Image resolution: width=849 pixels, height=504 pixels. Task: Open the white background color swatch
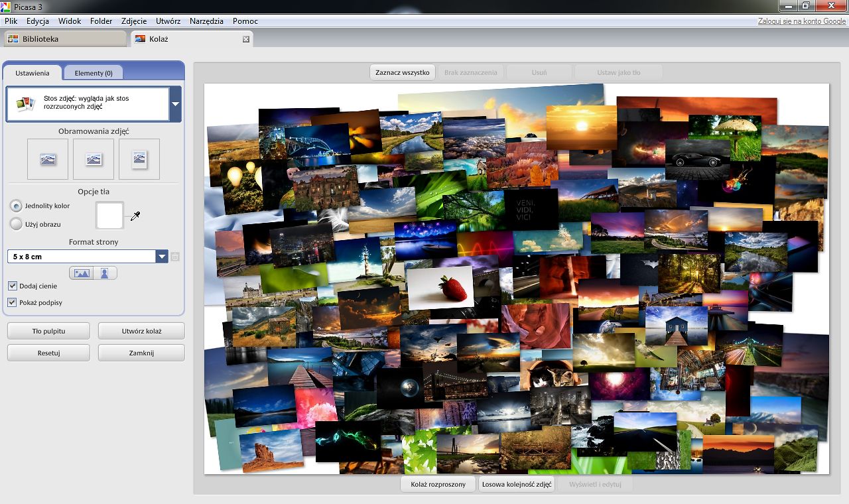point(110,216)
